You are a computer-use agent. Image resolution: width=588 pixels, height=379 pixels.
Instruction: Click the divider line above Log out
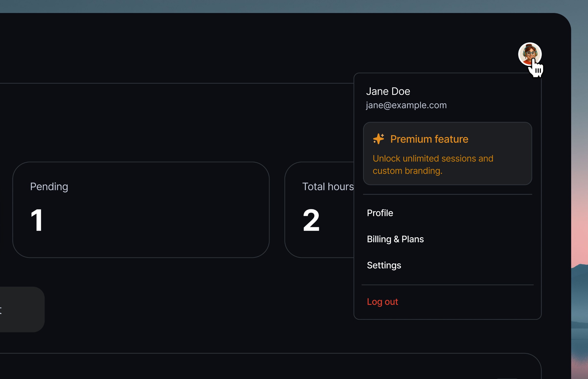(x=448, y=285)
